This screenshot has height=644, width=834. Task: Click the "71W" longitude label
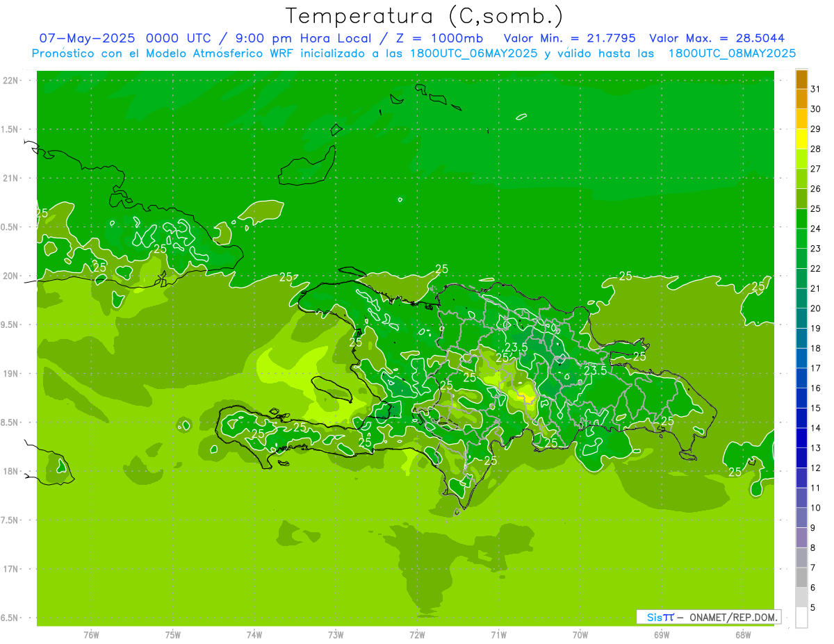(x=498, y=634)
